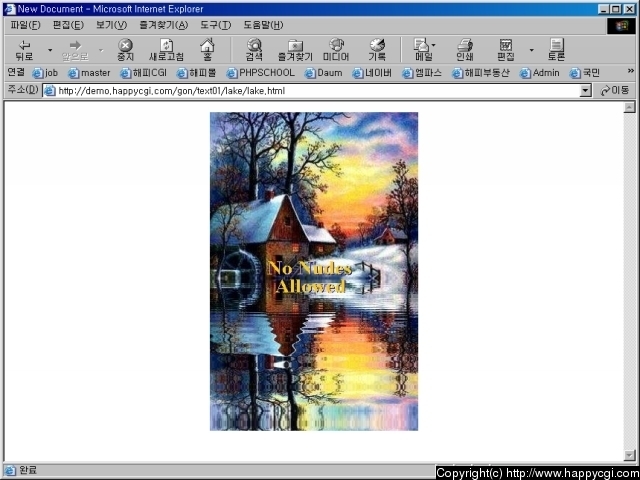This screenshot has height=480, width=640.
Task: Click the 완료 status bar text
Action: tap(28, 470)
